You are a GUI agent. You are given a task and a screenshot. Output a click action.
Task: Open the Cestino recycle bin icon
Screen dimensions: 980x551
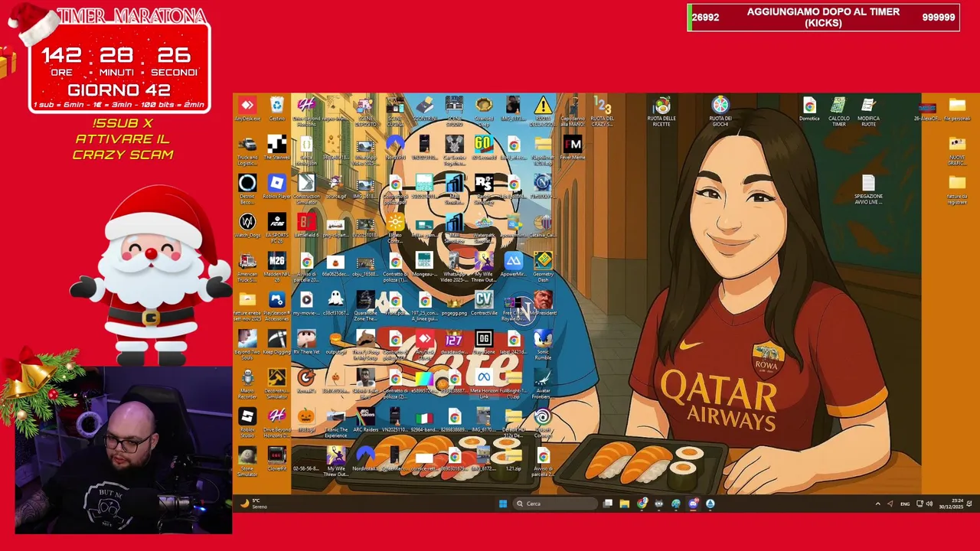tap(276, 109)
